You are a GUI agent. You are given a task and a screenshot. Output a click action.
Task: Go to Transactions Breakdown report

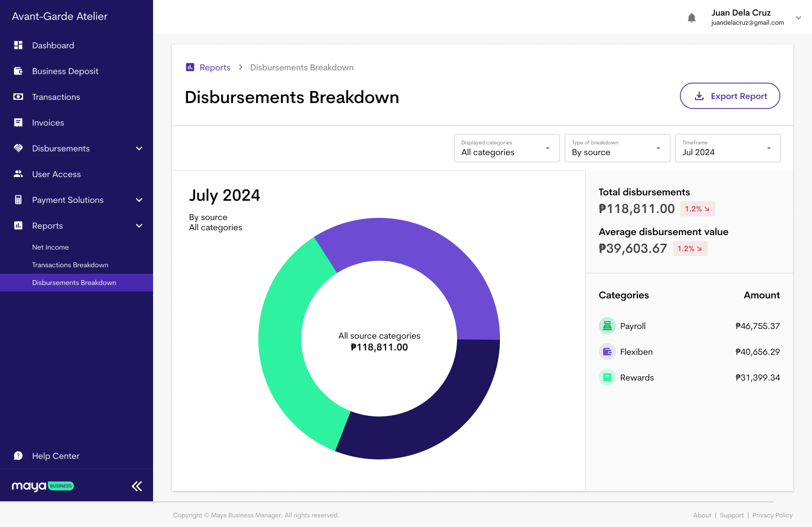pyautogui.click(x=70, y=265)
